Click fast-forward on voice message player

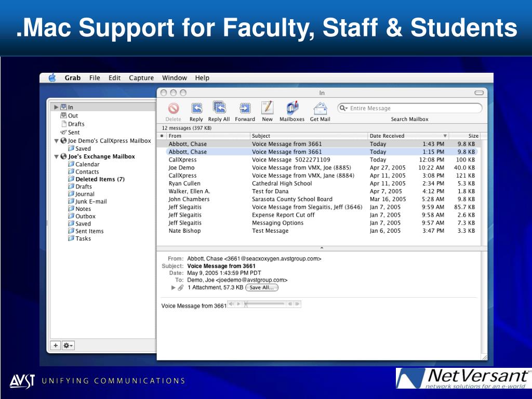point(297,304)
